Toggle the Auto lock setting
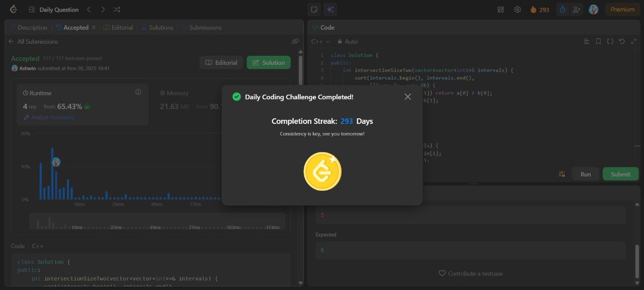This screenshot has height=290, width=644. (347, 41)
